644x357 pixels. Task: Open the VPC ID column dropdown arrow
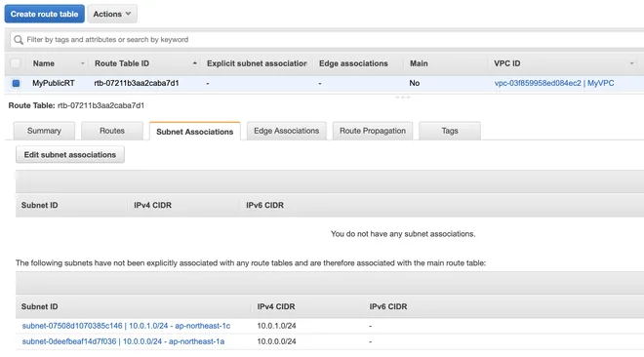[x=631, y=63]
